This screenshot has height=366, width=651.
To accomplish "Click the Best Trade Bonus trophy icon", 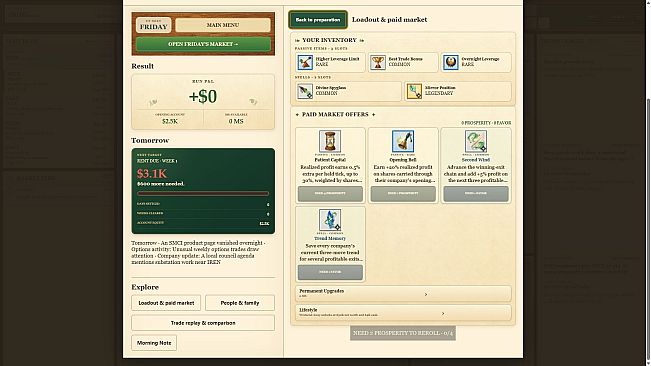I will pos(377,62).
